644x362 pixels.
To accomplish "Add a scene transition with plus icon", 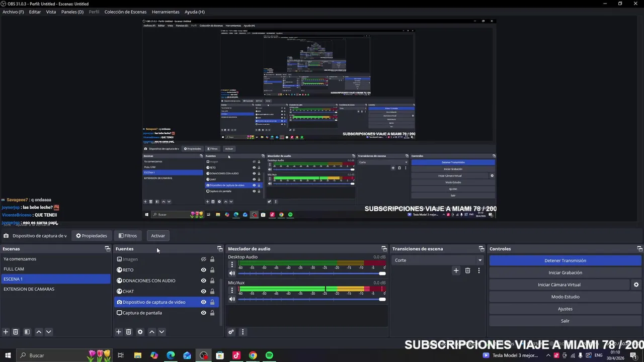I will coord(456,270).
